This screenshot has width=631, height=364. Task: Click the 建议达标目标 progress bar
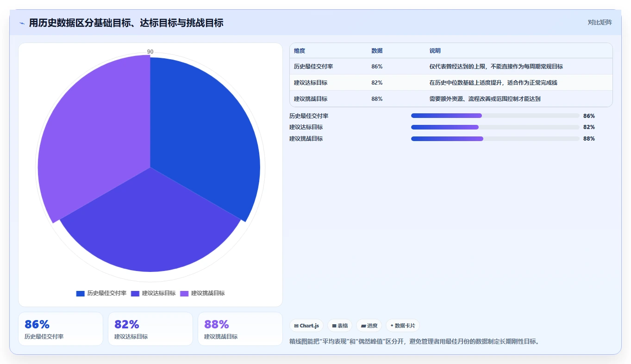point(495,127)
